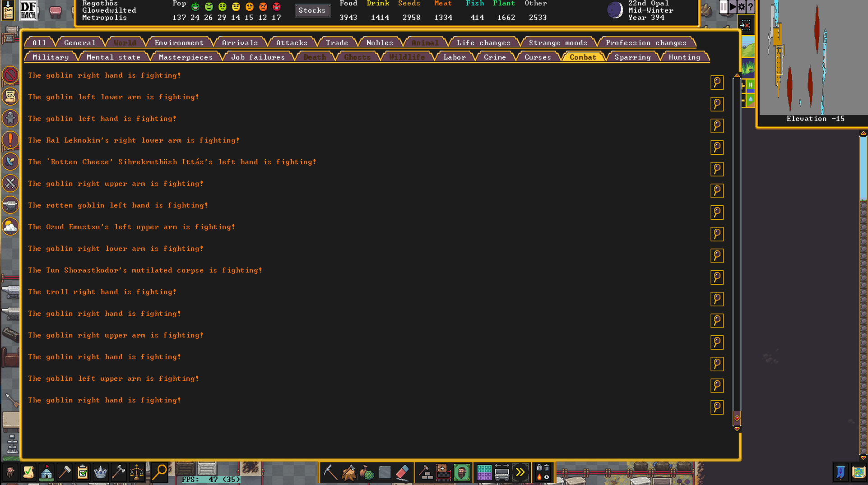Open the objects axe icon

[119, 472]
